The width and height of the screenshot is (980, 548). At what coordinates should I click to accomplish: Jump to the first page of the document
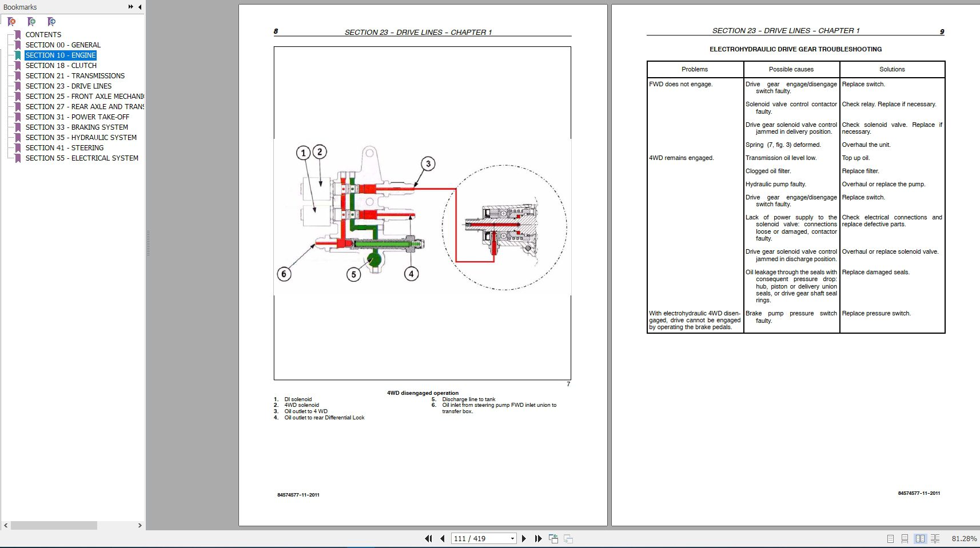(429, 538)
